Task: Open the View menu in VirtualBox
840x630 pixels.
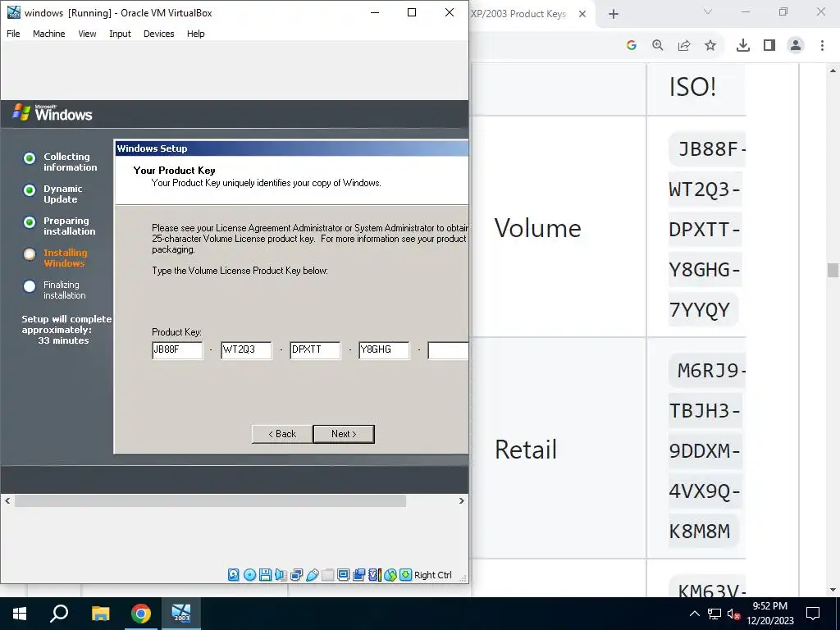Action: [87, 34]
